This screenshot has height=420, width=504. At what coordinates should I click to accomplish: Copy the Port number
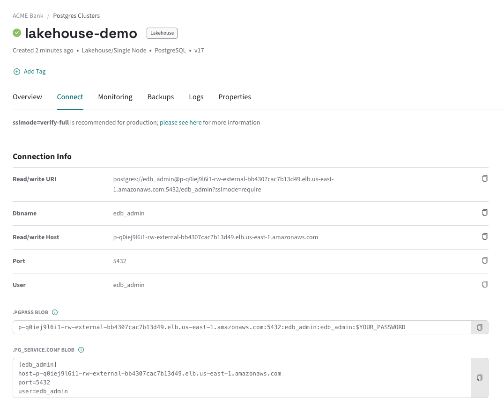pyautogui.click(x=485, y=260)
